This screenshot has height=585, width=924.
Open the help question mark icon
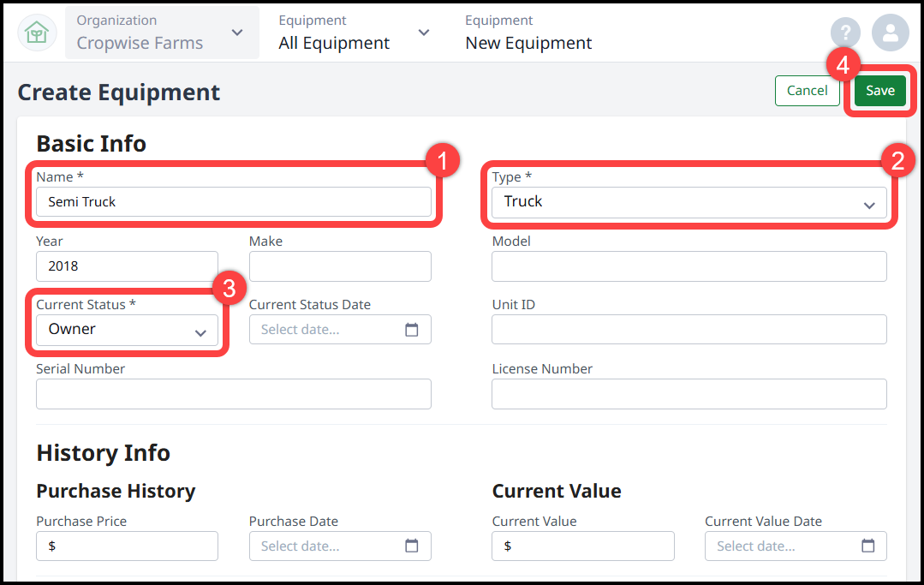coord(845,33)
